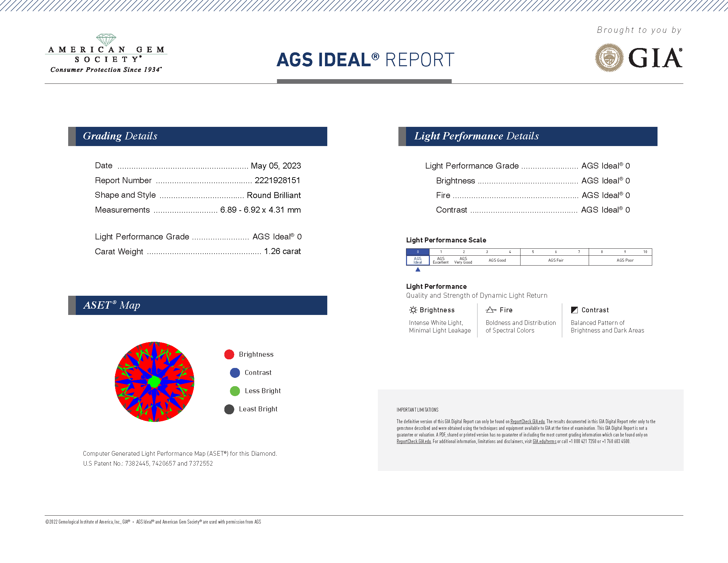Image resolution: width=728 pixels, height=563 pixels.
Task: Click the AGS Poor scale segment
Action: pyautogui.click(x=625, y=260)
